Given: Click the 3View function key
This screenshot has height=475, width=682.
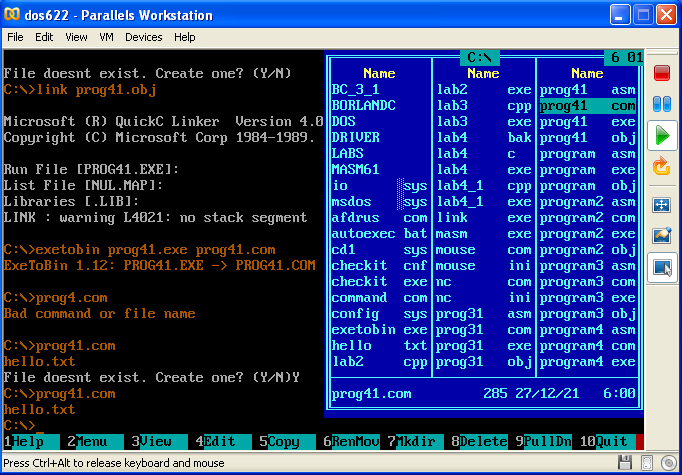Looking at the screenshot, I should (x=160, y=442).
